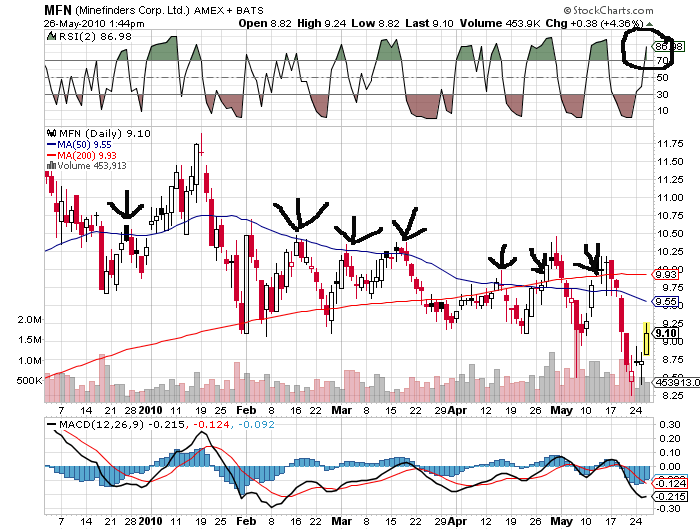Click the (Minefinders Corp. Ltd.) company name

[x=133, y=10]
